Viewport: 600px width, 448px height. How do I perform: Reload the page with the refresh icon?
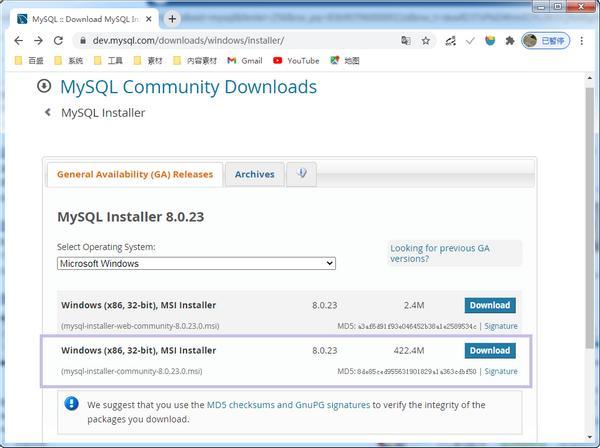58,41
